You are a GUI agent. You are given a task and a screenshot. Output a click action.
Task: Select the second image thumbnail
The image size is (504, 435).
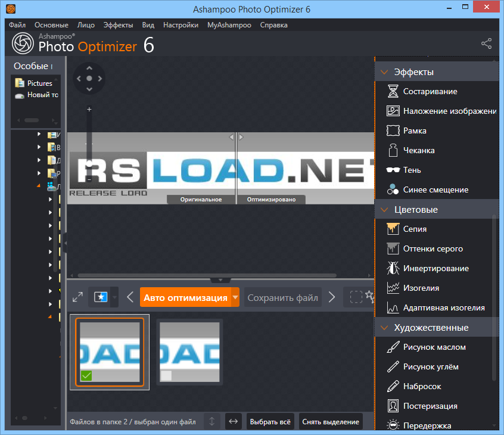[x=189, y=352]
